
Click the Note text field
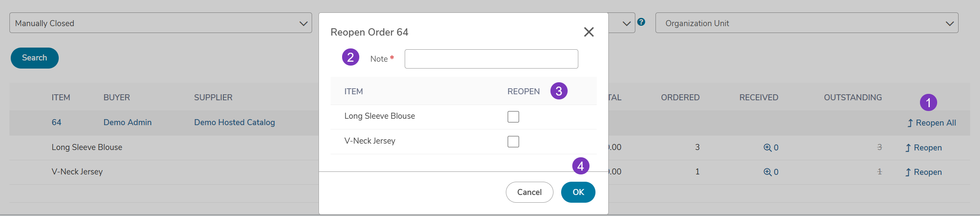(491, 59)
